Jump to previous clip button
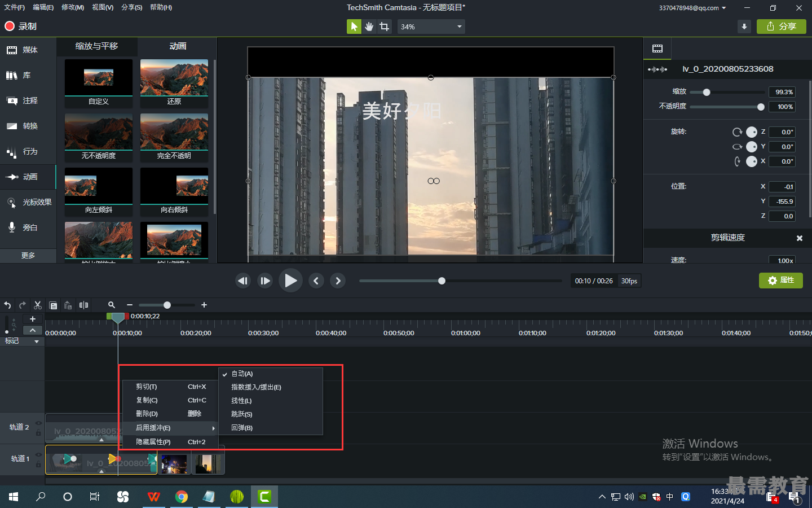Screen dimensions: 812x508 coord(316,281)
